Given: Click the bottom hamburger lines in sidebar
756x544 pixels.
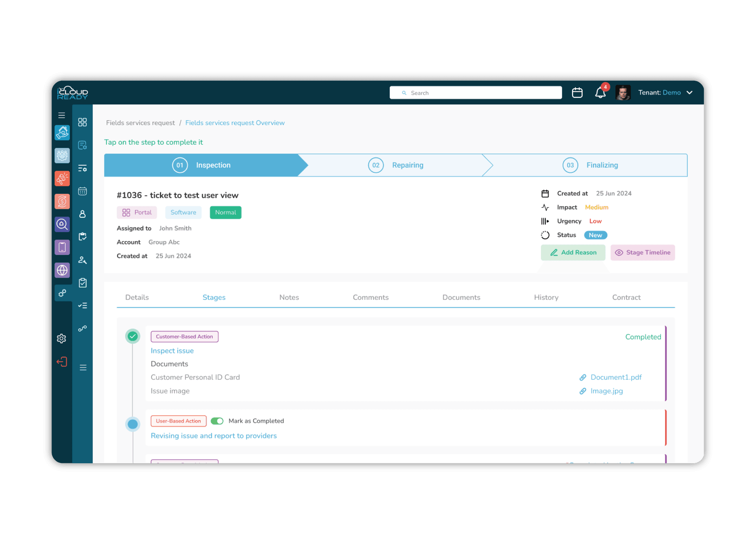Looking at the screenshot, I should pos(83,367).
